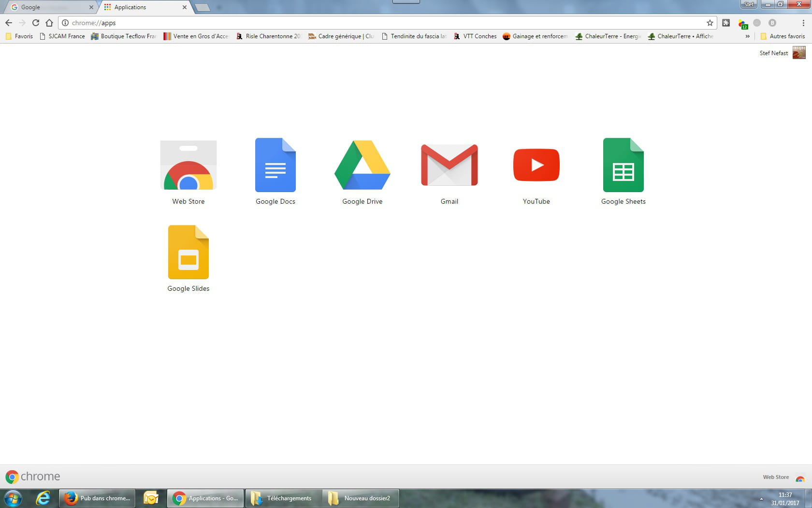Open SJCAM France bookmark
The image size is (812, 508).
click(x=62, y=36)
